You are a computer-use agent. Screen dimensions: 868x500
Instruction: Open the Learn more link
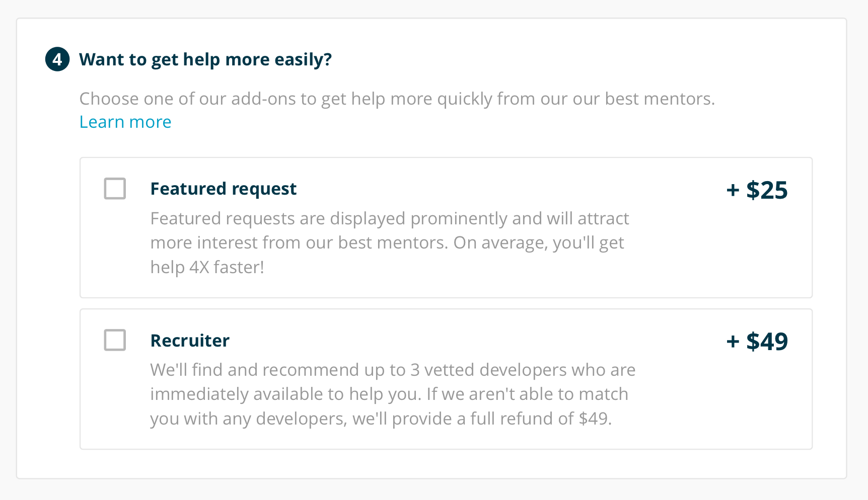(125, 122)
